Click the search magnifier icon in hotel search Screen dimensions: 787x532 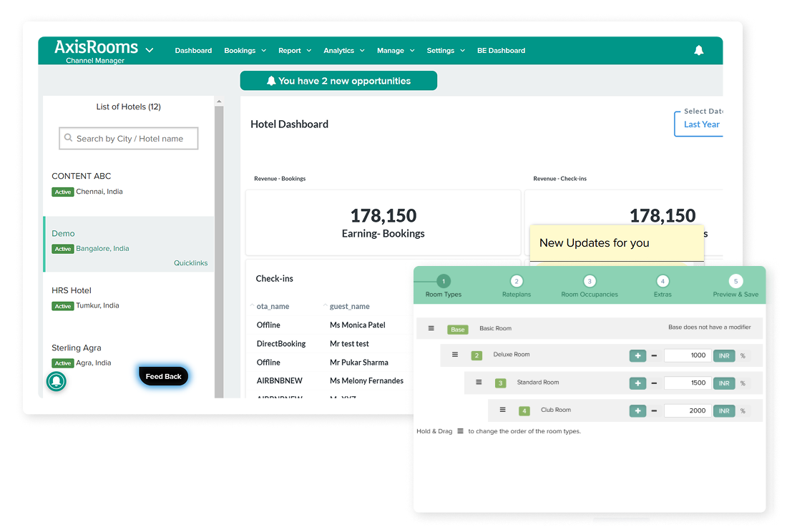pyautogui.click(x=68, y=139)
